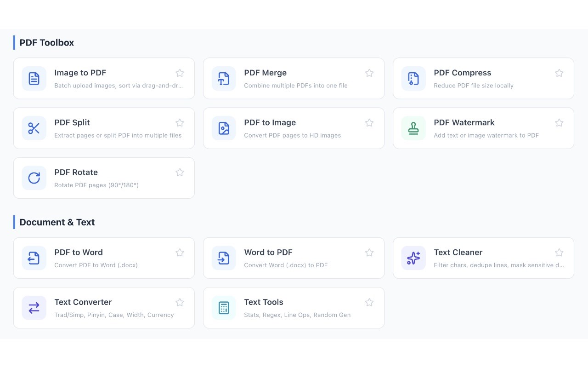This screenshot has width=588, height=368.
Task: Mark Word to PDF as a favorite
Action: point(369,252)
